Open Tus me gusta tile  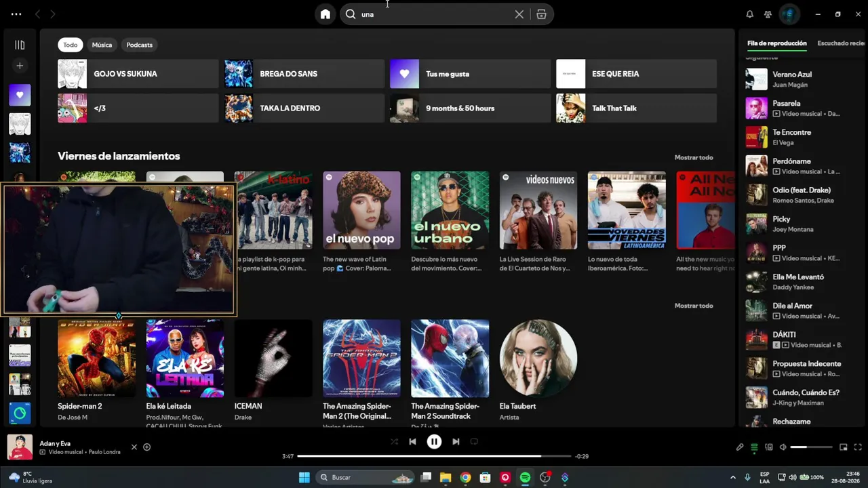(471, 74)
